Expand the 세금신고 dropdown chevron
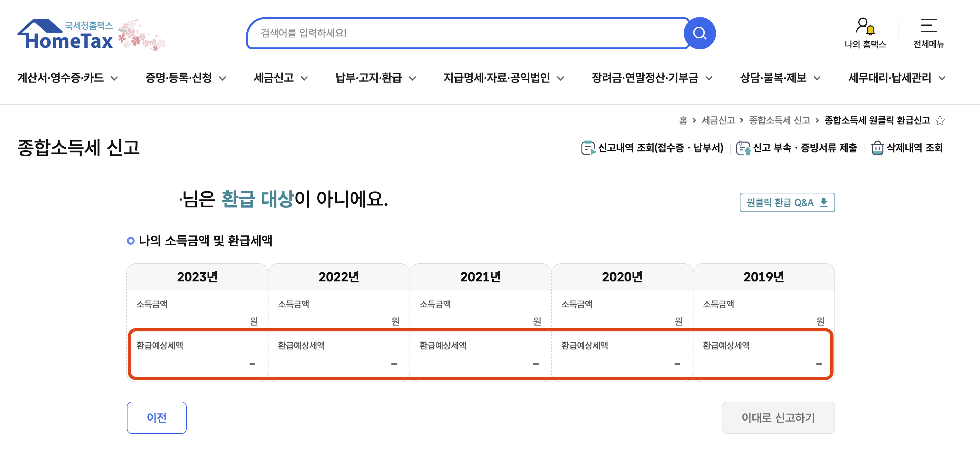Screen dimensions: 980x460 click(x=304, y=78)
